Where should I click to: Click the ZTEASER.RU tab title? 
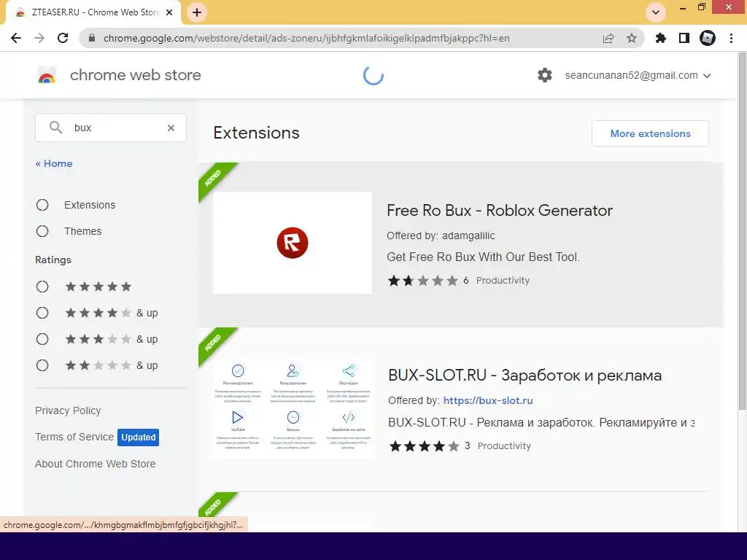[x=95, y=12]
